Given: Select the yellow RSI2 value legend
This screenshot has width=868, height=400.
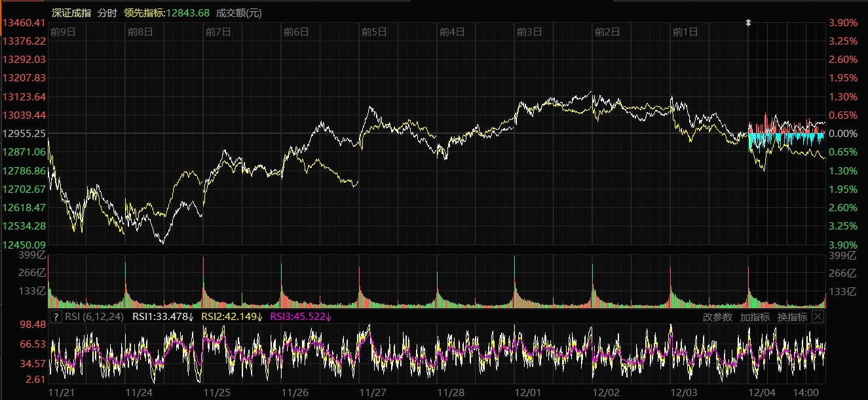Looking at the screenshot, I should [x=232, y=317].
